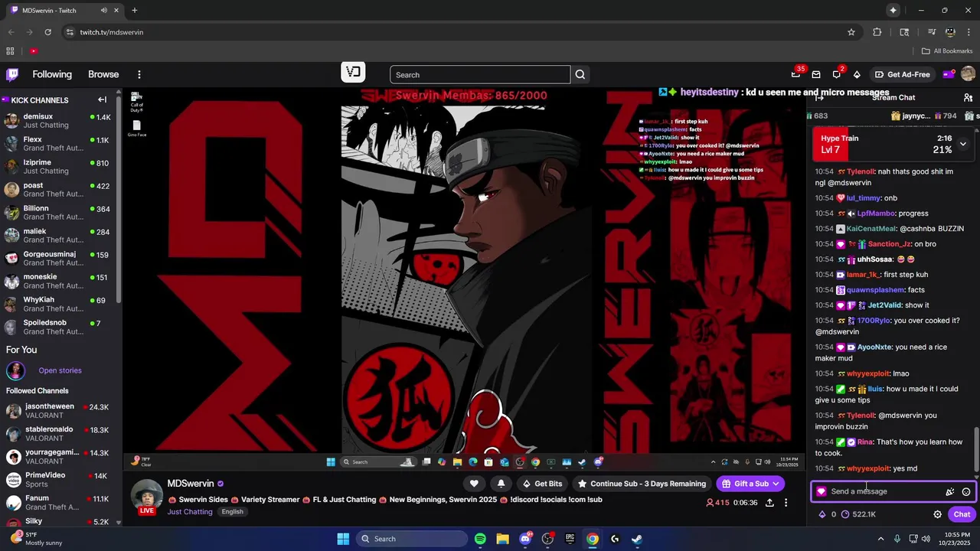This screenshot has height=551, width=980.
Task: Open a new Chrome tab
Action: tap(135, 10)
